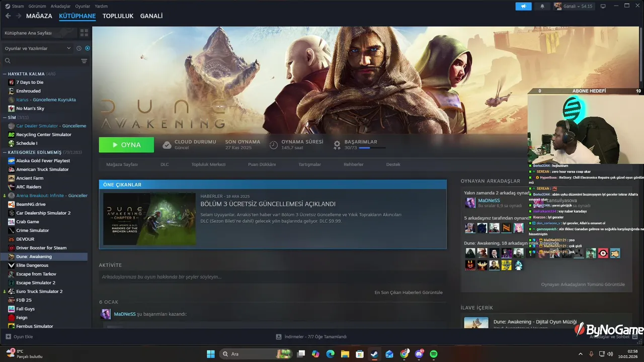
Task: Click the announcements megaphone icon
Action: coord(523,6)
